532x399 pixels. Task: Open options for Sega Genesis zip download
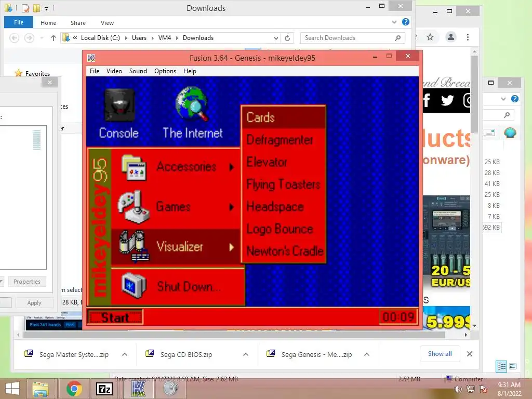click(367, 354)
